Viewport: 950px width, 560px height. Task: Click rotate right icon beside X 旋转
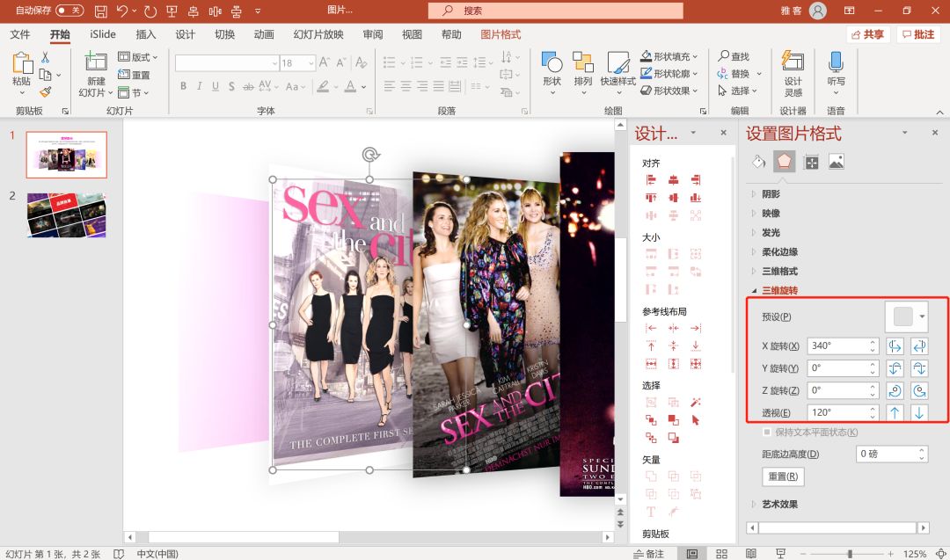919,346
